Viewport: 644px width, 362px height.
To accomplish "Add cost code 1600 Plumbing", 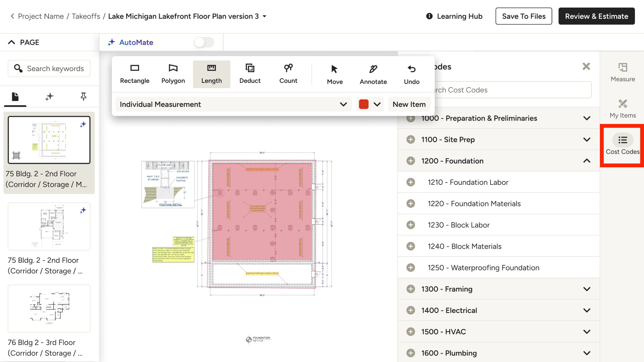I will (x=411, y=352).
